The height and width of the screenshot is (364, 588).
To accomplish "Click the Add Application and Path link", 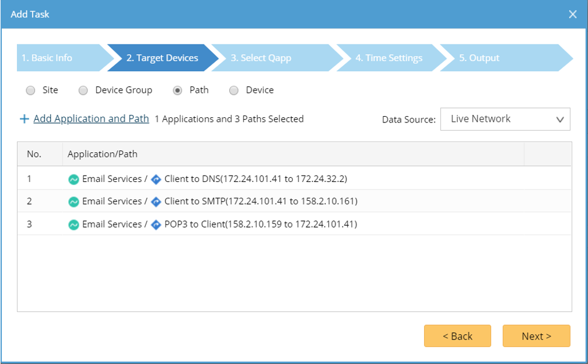I will [x=91, y=119].
